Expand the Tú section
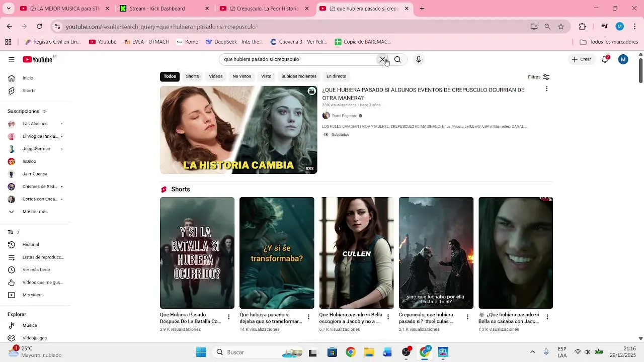644x362 pixels. 14,232
